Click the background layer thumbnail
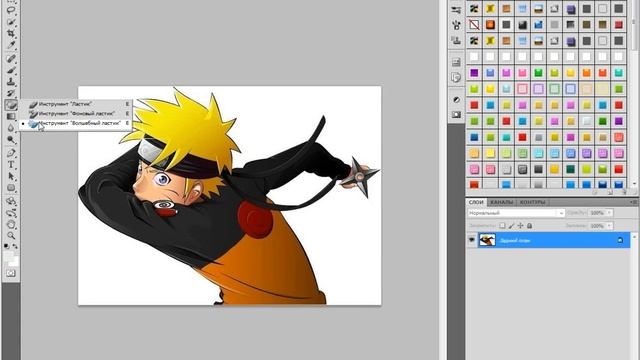This screenshot has height=360, width=640. coord(487,240)
